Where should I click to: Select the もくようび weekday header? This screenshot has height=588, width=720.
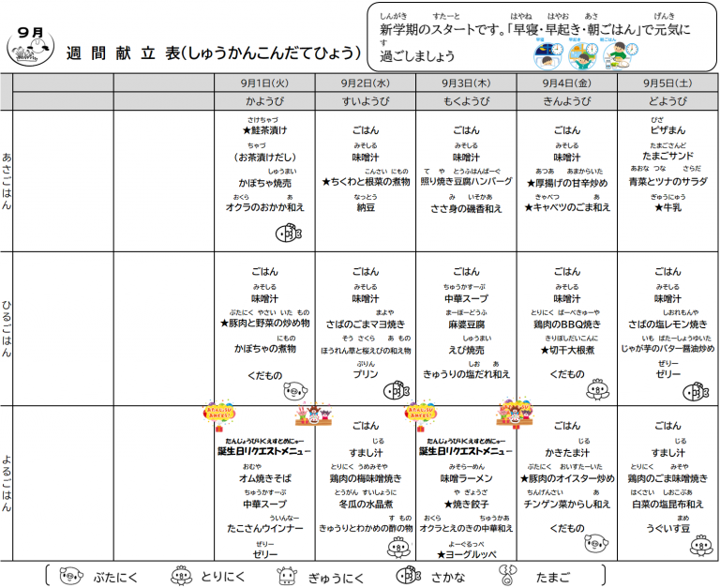tap(466, 101)
